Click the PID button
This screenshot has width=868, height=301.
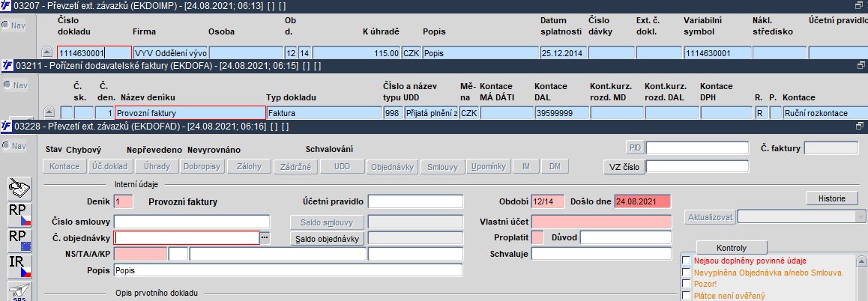(x=635, y=148)
